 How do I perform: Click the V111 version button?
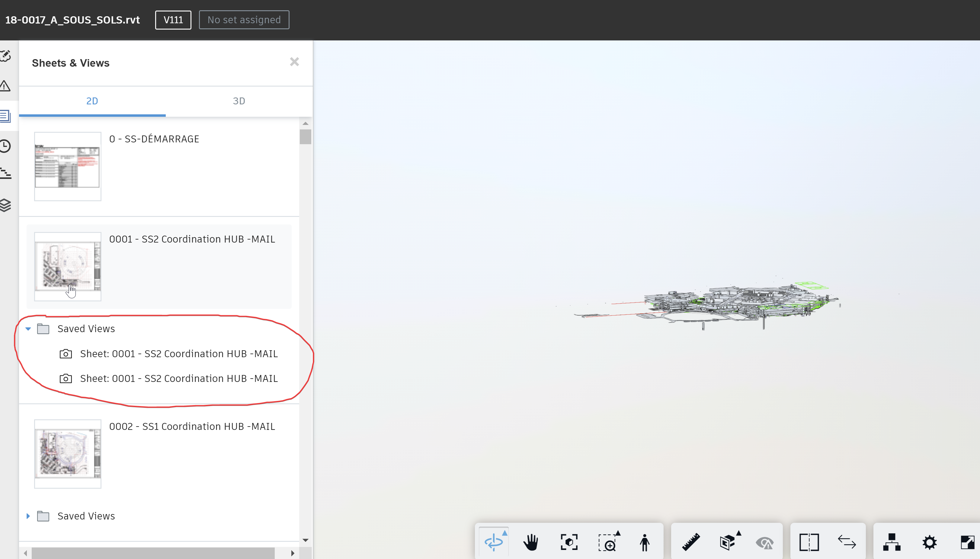click(x=172, y=20)
